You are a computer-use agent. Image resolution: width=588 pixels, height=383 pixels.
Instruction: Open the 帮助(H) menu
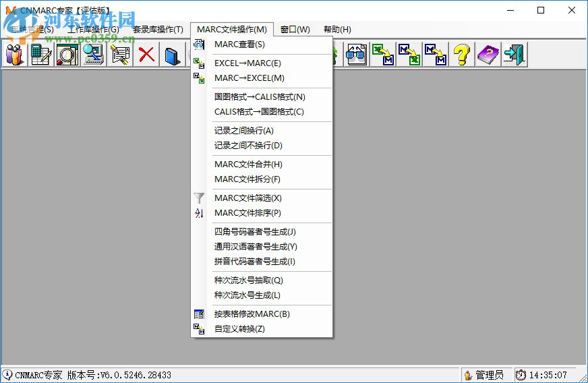click(x=337, y=29)
